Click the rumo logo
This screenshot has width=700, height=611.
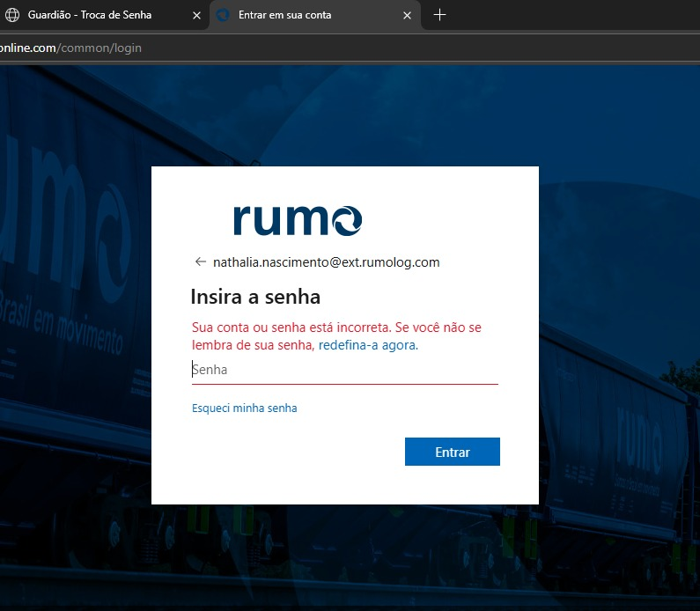(298, 220)
